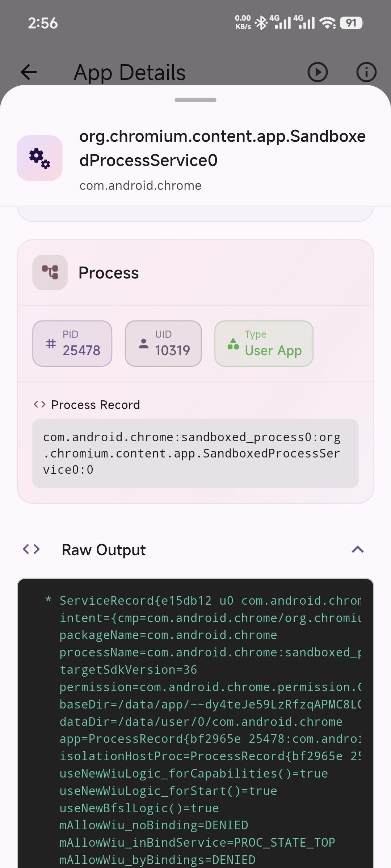The width and height of the screenshot is (391, 868).
Task: Tap the hash icon in the PID chip
Action: click(x=51, y=343)
